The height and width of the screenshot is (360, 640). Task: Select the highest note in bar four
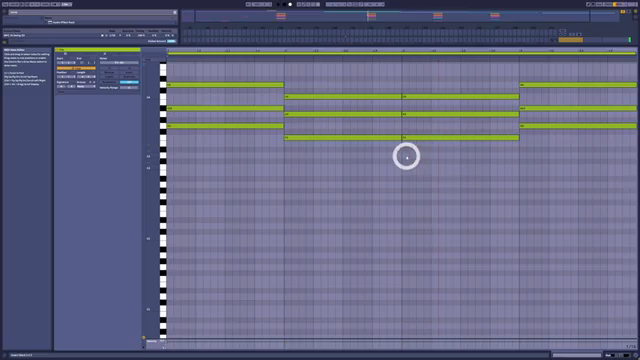[x=578, y=85]
